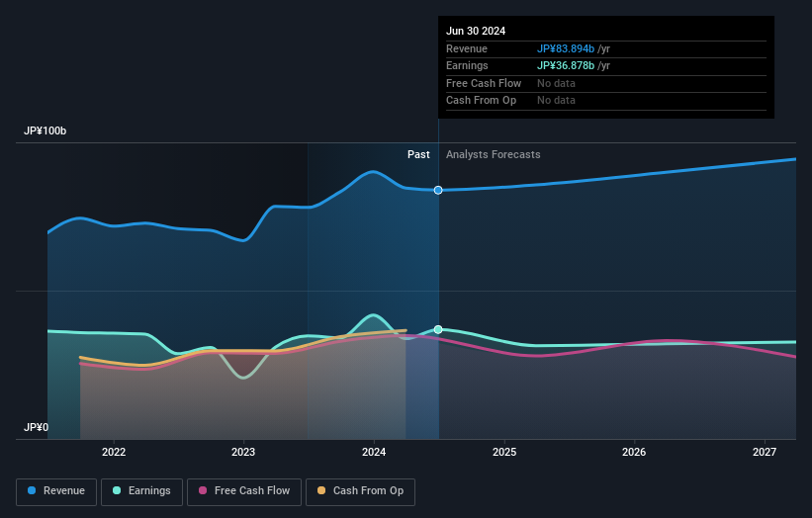Click the 2026 x-axis label
Image resolution: width=812 pixels, height=518 pixels.
point(633,452)
